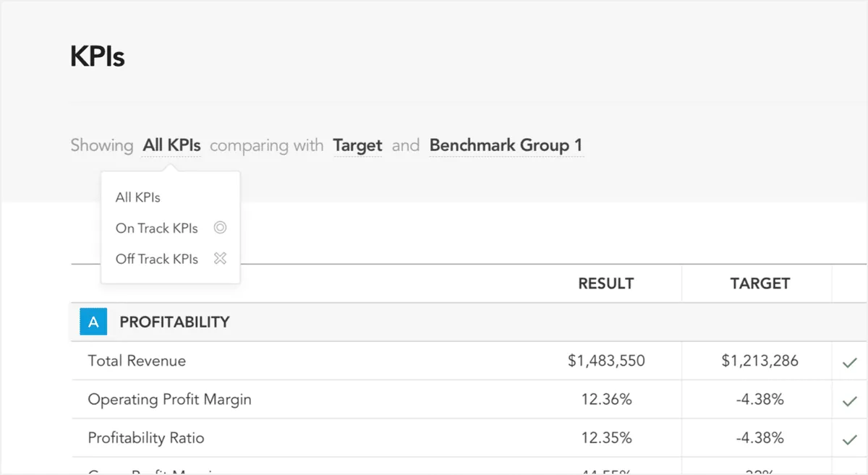Viewport: 868px width, 475px height.
Task: Click the Total Revenue target value $1,213,286
Action: 759,361
